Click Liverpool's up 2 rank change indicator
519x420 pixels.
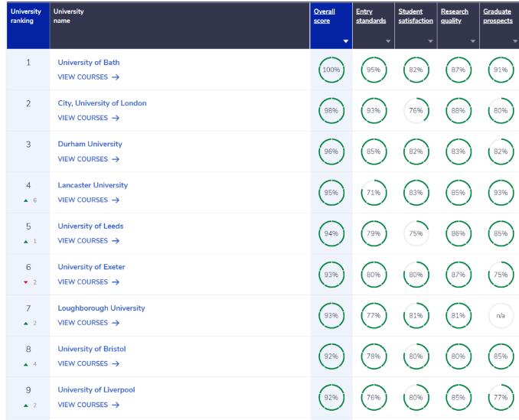coord(30,405)
